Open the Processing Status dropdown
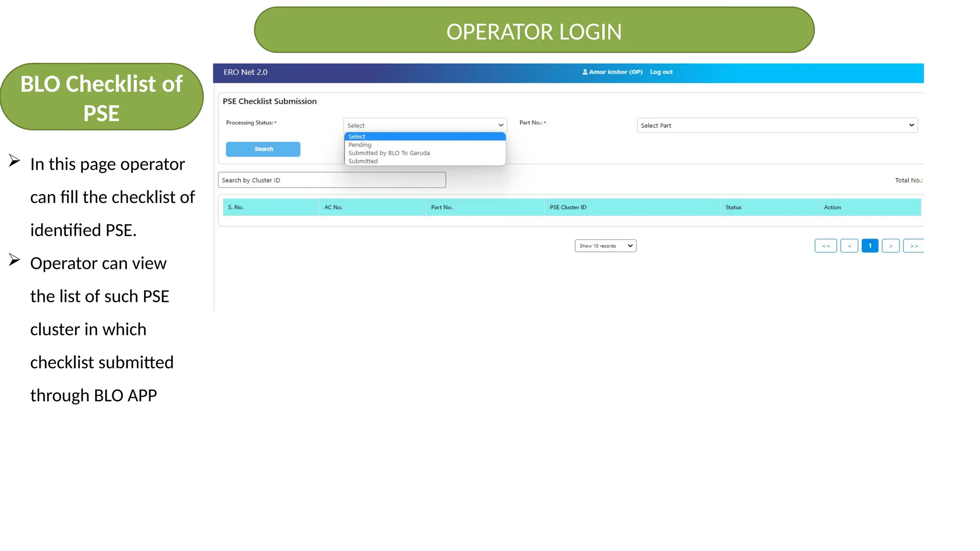980x551 pixels. [x=424, y=125]
